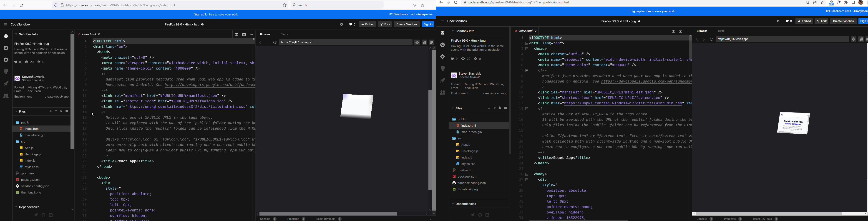Screen dimensions: 868x221
Task: Refresh the browser preview pane
Action: pos(275,43)
